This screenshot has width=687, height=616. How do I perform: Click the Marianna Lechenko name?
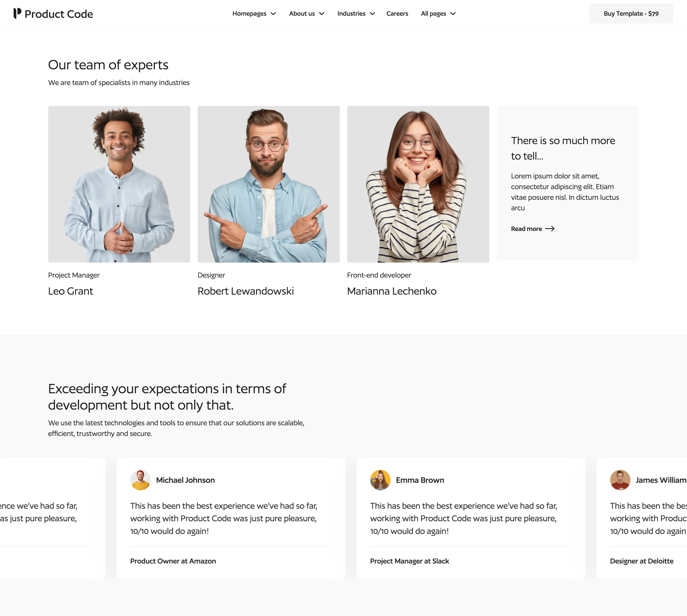click(392, 291)
